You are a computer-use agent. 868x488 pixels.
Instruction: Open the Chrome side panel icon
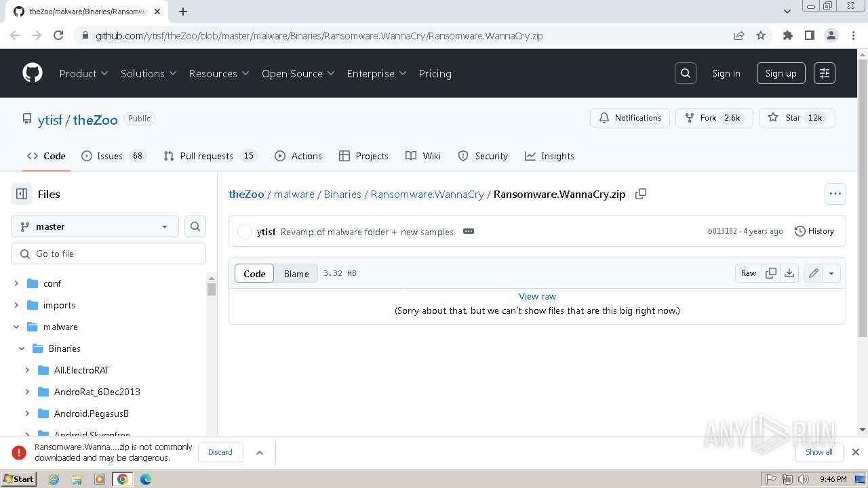[x=810, y=35]
